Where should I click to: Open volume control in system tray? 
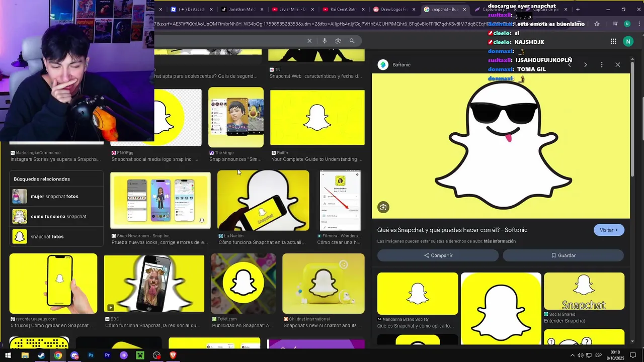(580, 355)
